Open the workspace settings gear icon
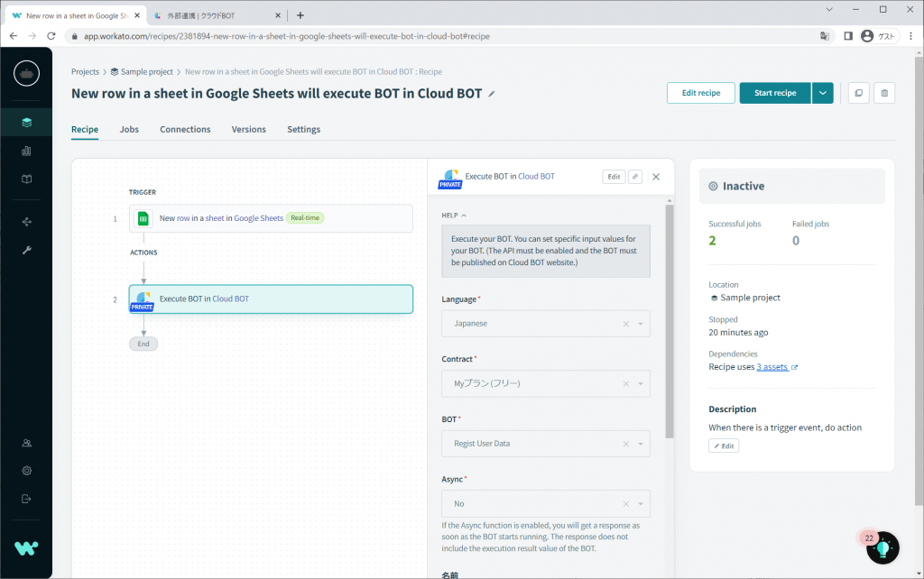The width and height of the screenshot is (924, 579). click(26, 471)
